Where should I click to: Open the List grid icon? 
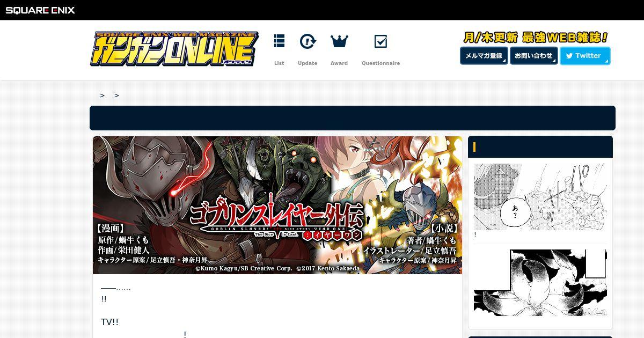pos(279,41)
